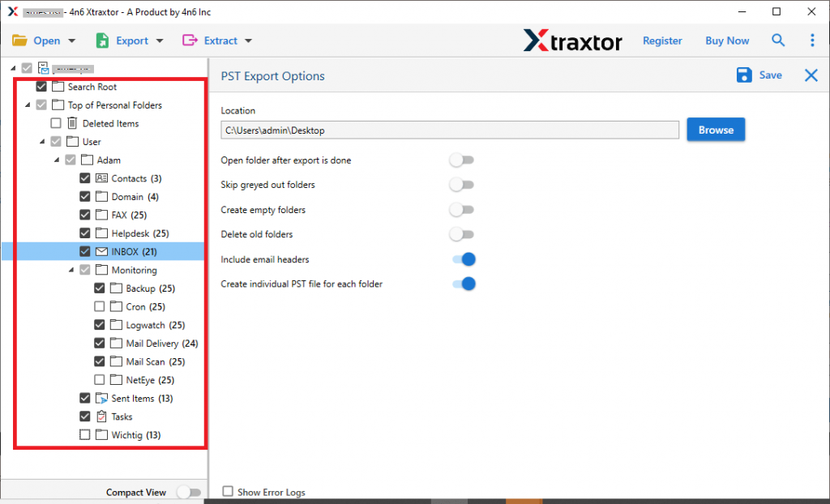Disable the Include email headers toggle
Viewport: 830px width, 504px height.
pyautogui.click(x=463, y=258)
